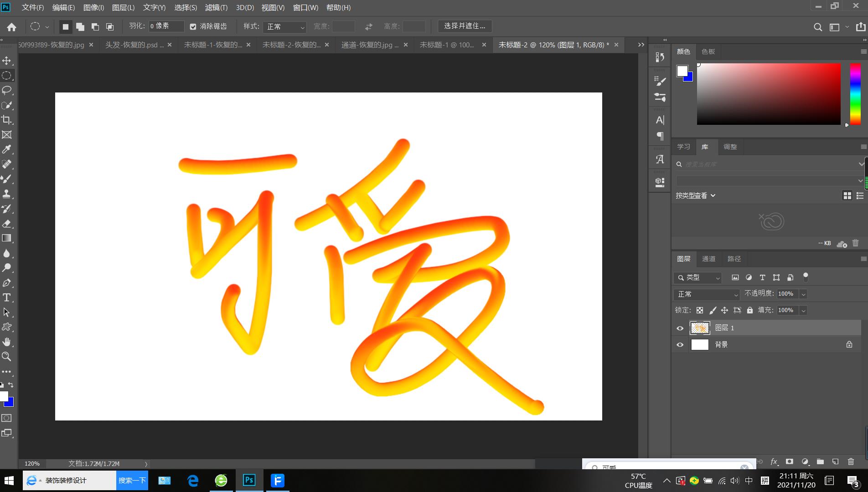This screenshot has height=492, width=868.
Task: Open the 样式 style dropdown
Action: [x=285, y=27]
